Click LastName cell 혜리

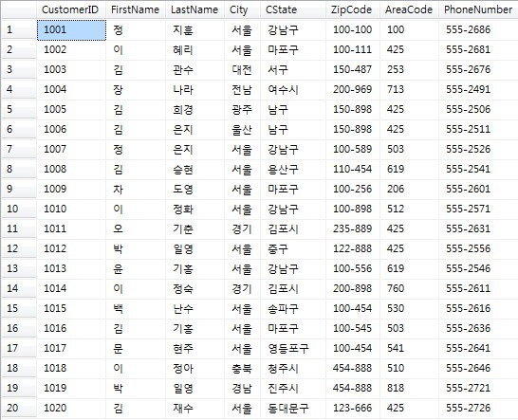(194, 50)
